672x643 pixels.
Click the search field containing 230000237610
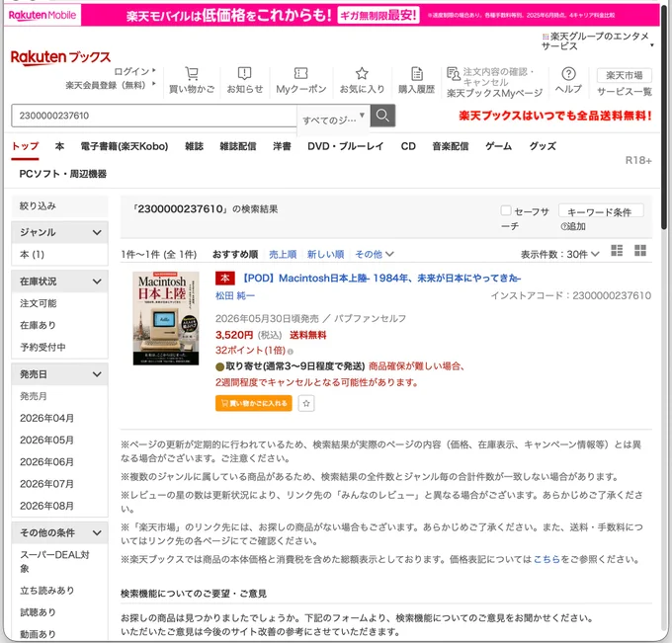(x=154, y=116)
